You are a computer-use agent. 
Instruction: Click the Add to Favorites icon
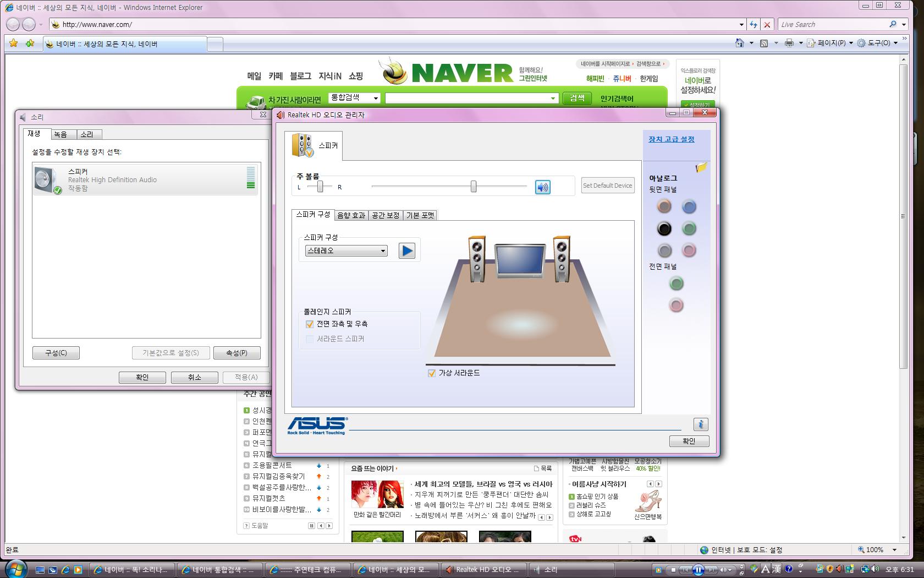click(30, 43)
